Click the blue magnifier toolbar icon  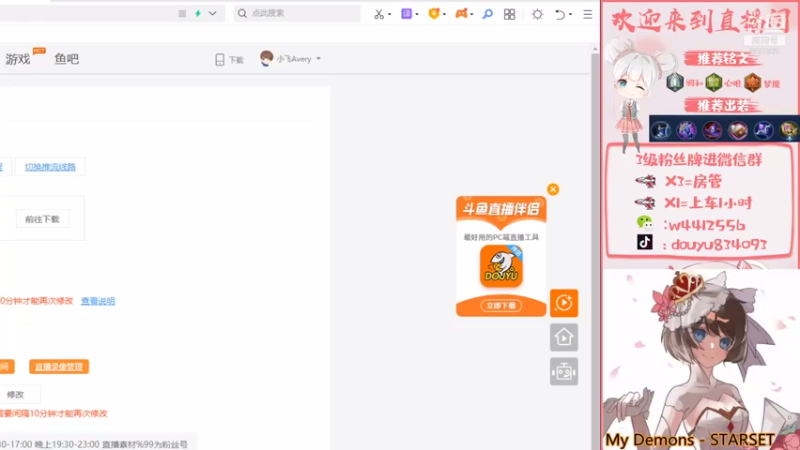point(488,14)
